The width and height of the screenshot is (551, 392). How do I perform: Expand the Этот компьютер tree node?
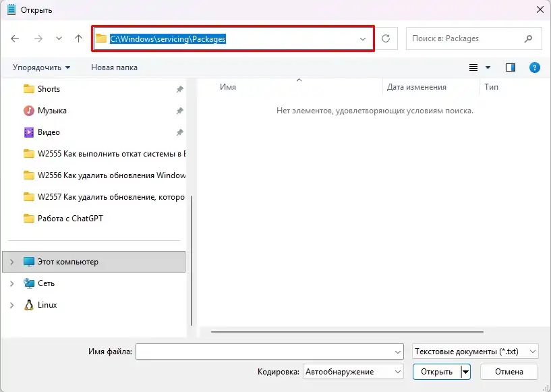(11, 262)
